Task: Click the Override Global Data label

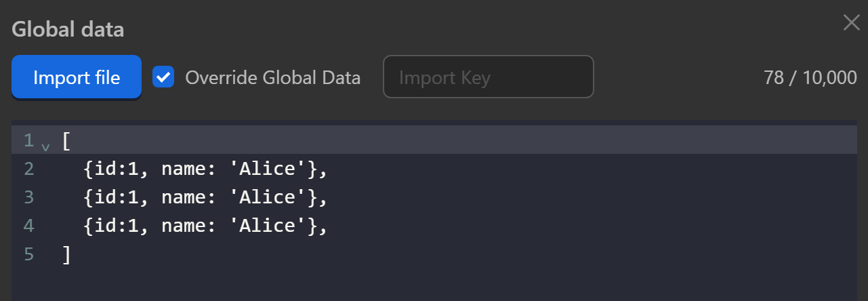Action: tap(272, 78)
